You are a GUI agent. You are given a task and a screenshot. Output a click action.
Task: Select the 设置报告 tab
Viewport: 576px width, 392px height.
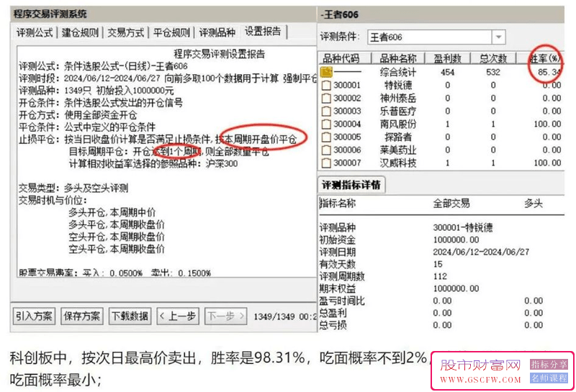point(263,32)
